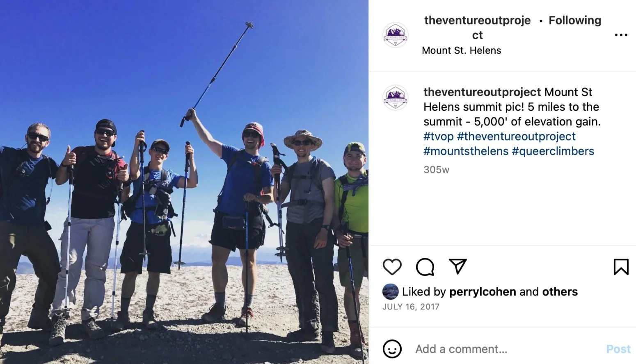This screenshot has height=364, width=636.
Task: Open the #theventureoutproject hashtag
Action: tap(516, 136)
